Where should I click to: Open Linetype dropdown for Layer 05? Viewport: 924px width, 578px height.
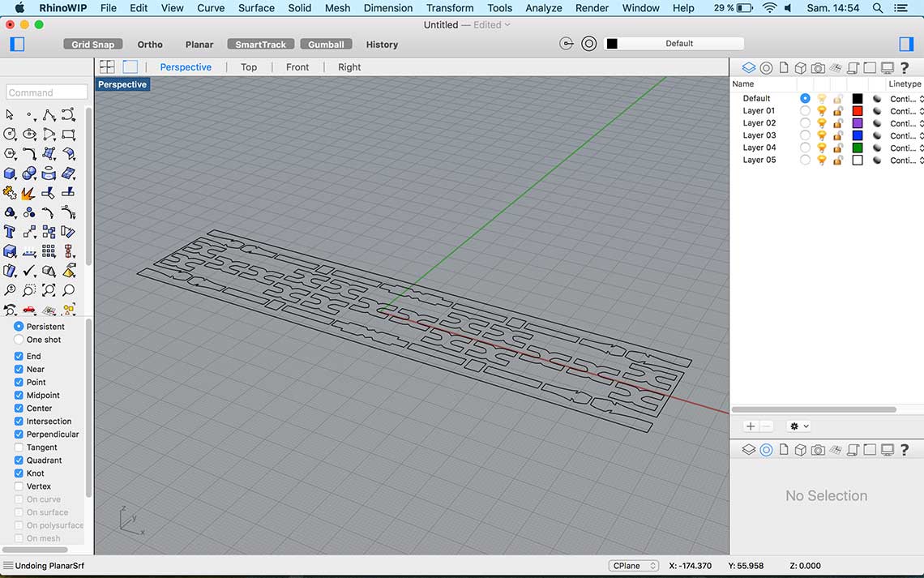pos(906,161)
